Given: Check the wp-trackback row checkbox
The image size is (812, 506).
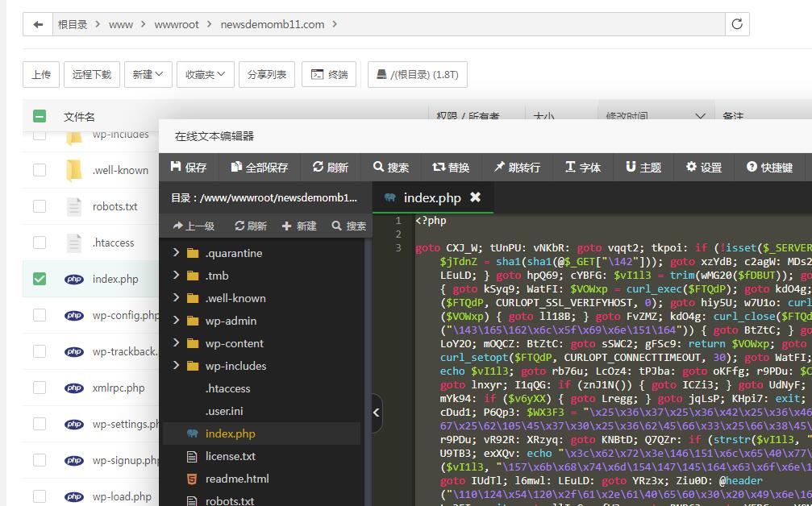Looking at the screenshot, I should tap(40, 351).
